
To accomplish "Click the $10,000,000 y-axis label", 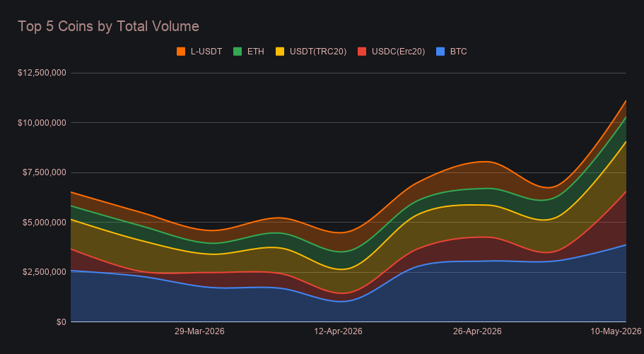I will coord(42,123).
